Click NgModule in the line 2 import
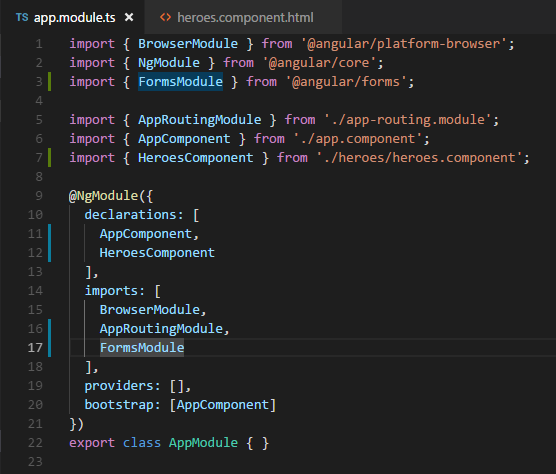The height and width of the screenshot is (474, 556). point(169,63)
